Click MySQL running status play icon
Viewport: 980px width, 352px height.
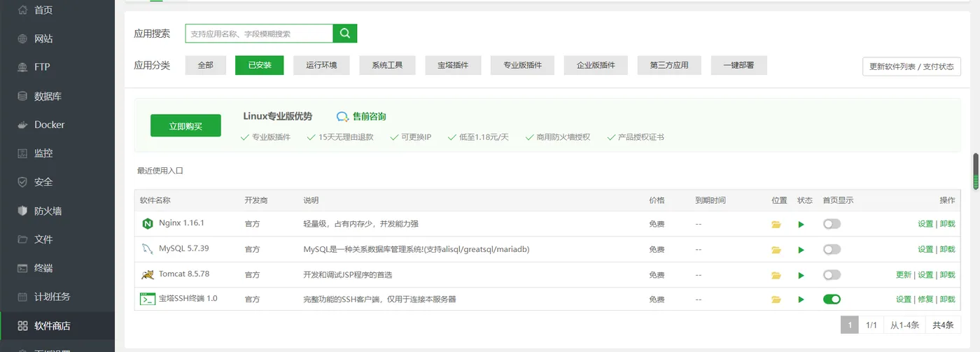(801, 250)
